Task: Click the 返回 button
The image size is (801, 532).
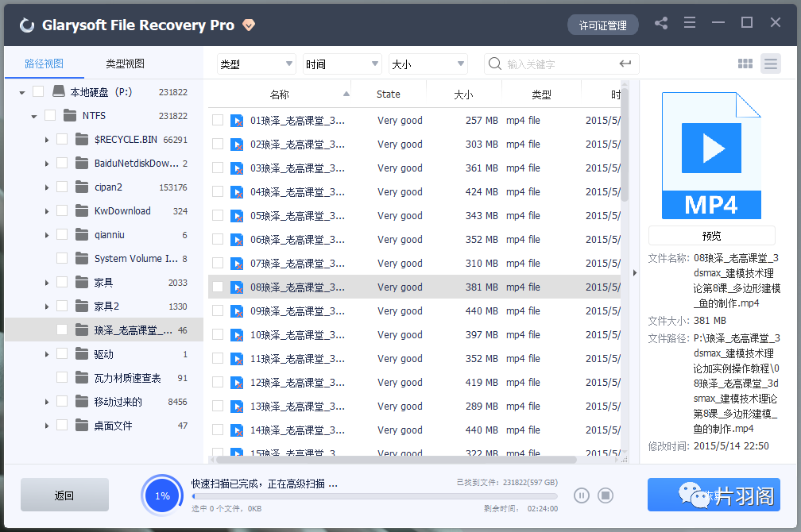Action: (64, 495)
